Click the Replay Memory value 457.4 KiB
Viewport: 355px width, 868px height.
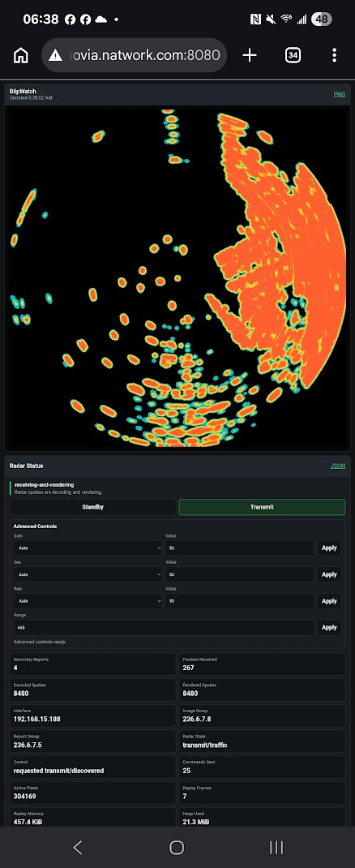(x=28, y=822)
